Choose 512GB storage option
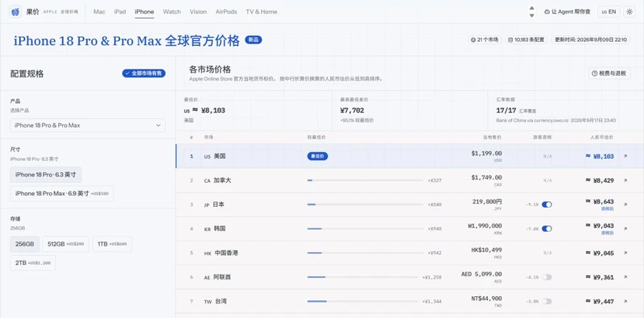The width and height of the screenshot is (644, 318). [x=66, y=244]
